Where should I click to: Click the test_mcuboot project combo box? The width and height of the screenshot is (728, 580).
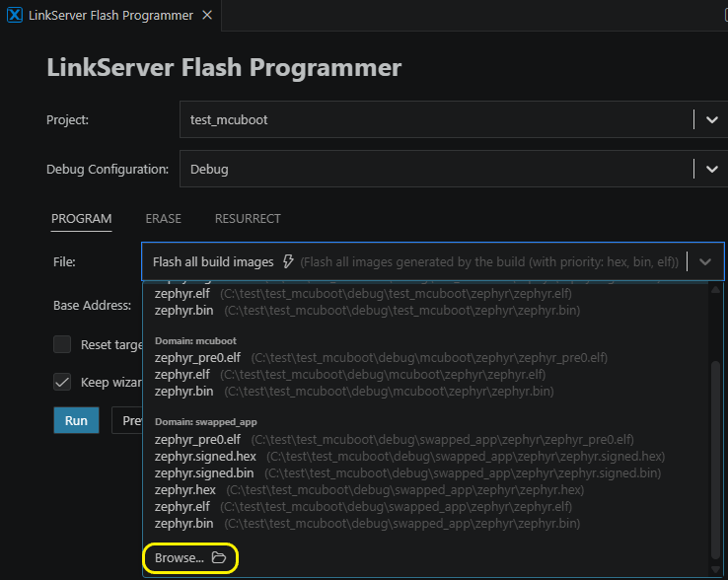click(453, 119)
